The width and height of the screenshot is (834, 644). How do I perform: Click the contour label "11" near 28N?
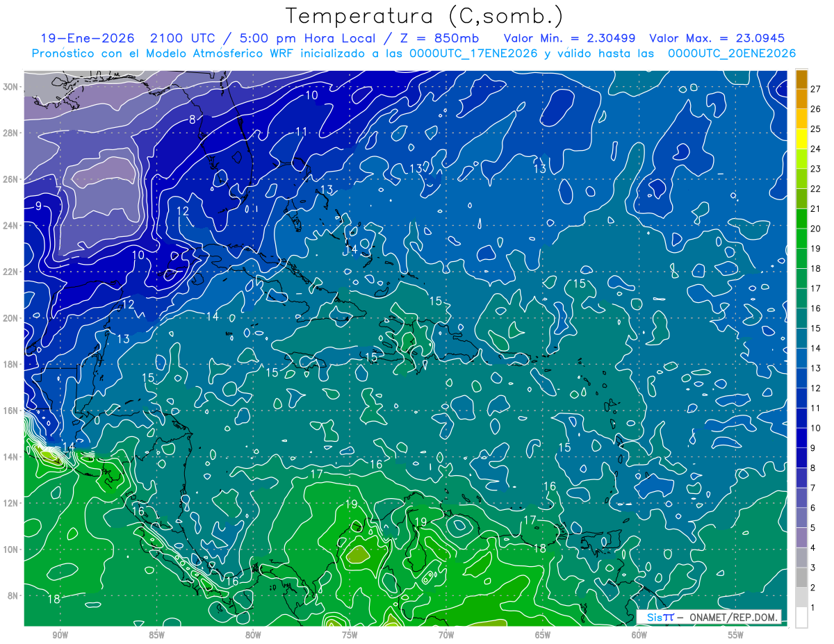click(302, 131)
